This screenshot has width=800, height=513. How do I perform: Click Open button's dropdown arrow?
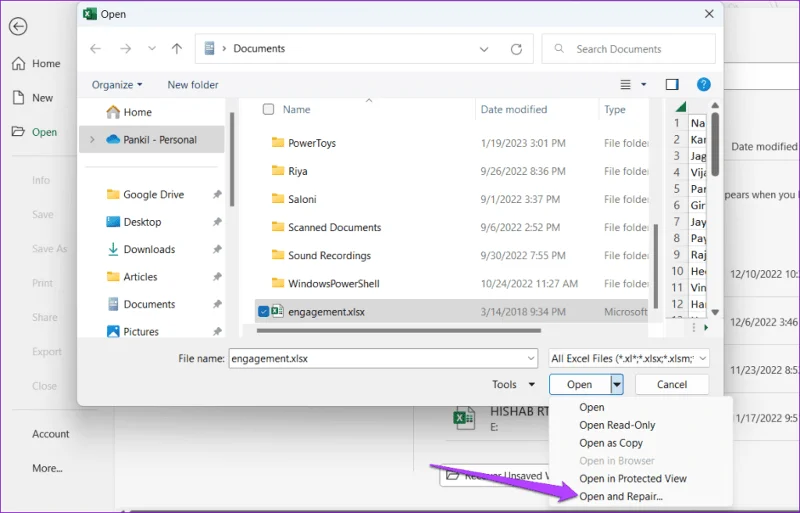(617, 384)
